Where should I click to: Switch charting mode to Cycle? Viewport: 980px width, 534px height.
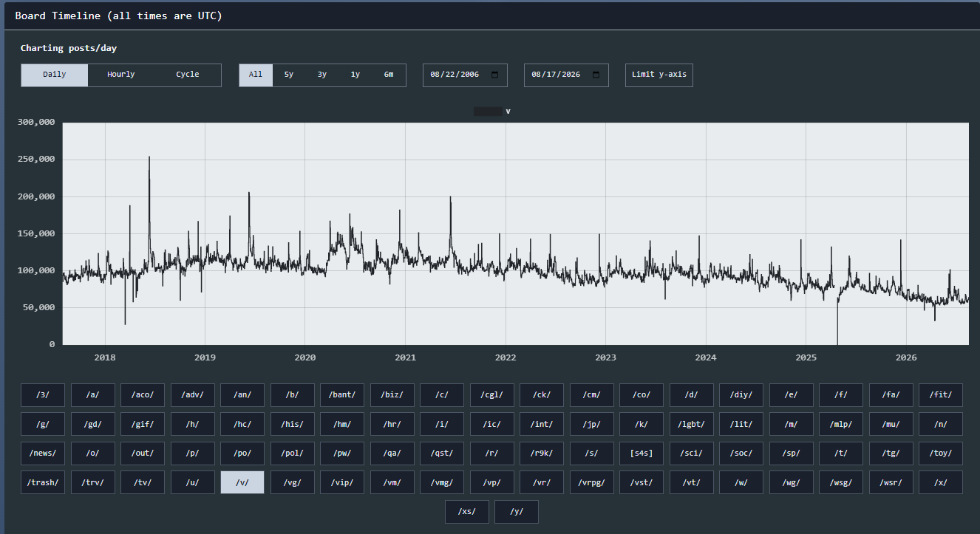click(x=188, y=75)
